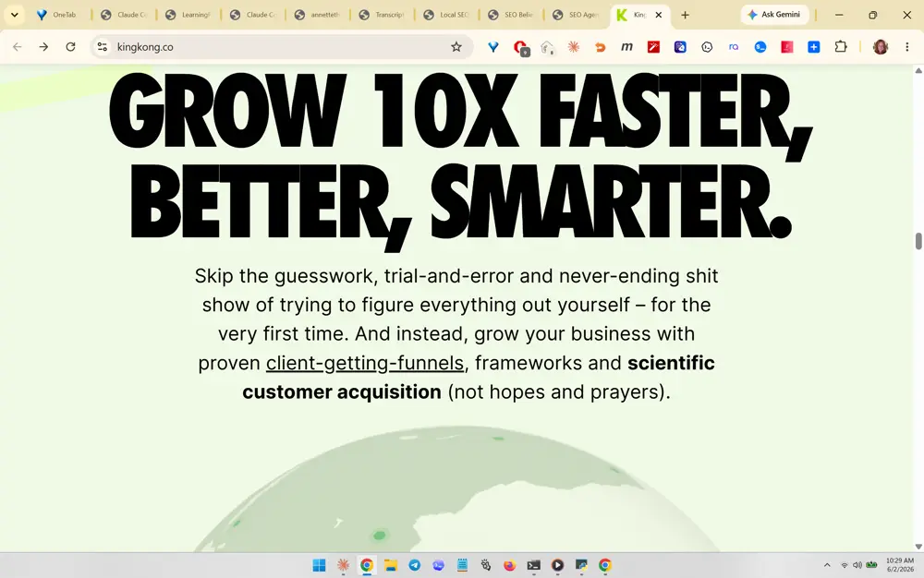Go forward to the next page
924x578 pixels.
coord(43,46)
